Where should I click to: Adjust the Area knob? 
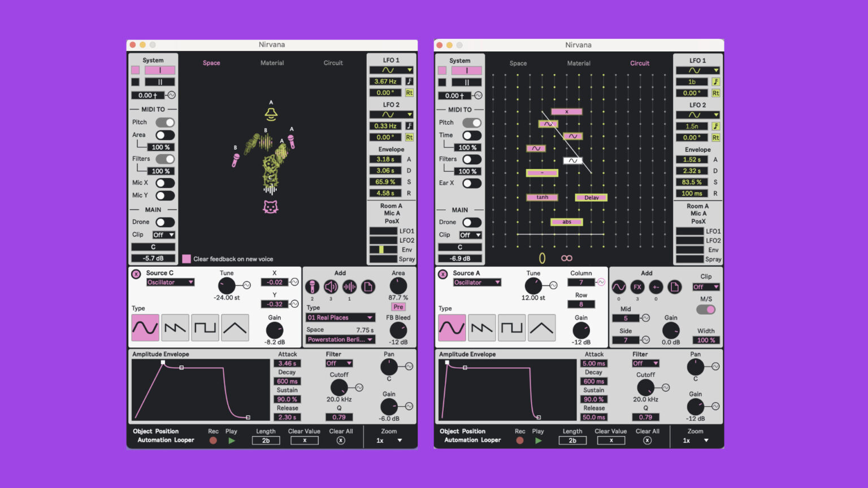[398, 287]
